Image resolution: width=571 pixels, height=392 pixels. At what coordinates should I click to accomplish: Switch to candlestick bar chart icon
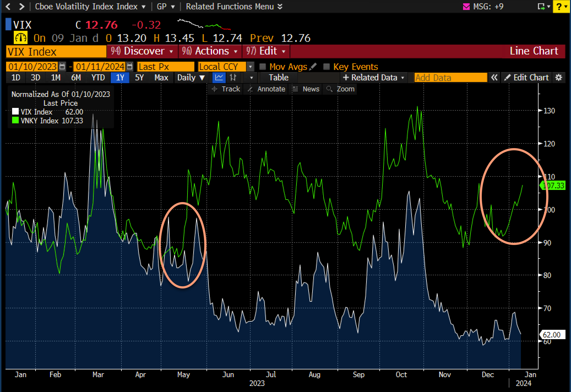pyautogui.click(x=233, y=78)
